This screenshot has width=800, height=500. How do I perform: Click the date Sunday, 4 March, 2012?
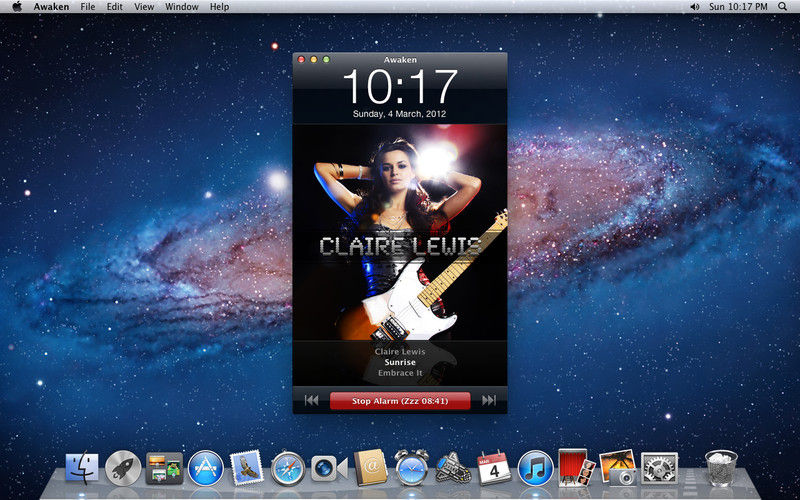coord(399,114)
